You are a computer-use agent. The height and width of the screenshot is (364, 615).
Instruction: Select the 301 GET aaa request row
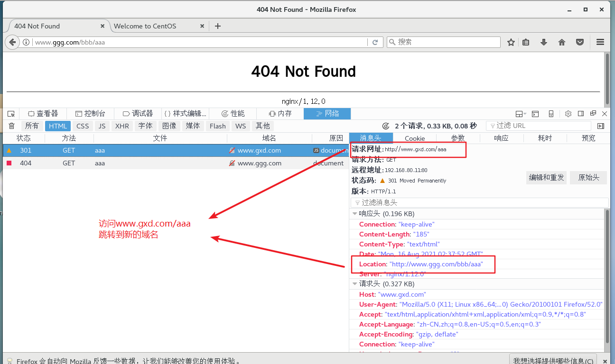click(176, 150)
